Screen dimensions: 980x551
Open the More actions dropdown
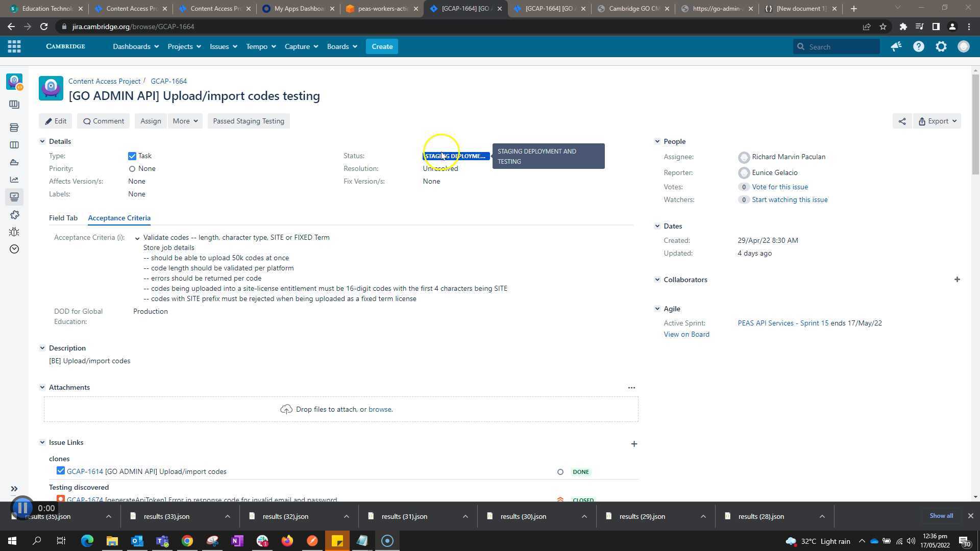point(185,121)
